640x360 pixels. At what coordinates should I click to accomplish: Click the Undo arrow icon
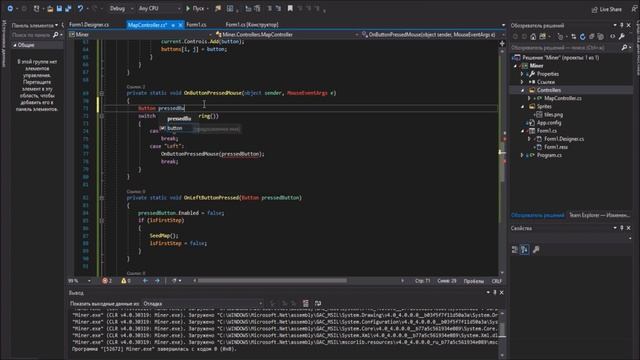(80, 8)
